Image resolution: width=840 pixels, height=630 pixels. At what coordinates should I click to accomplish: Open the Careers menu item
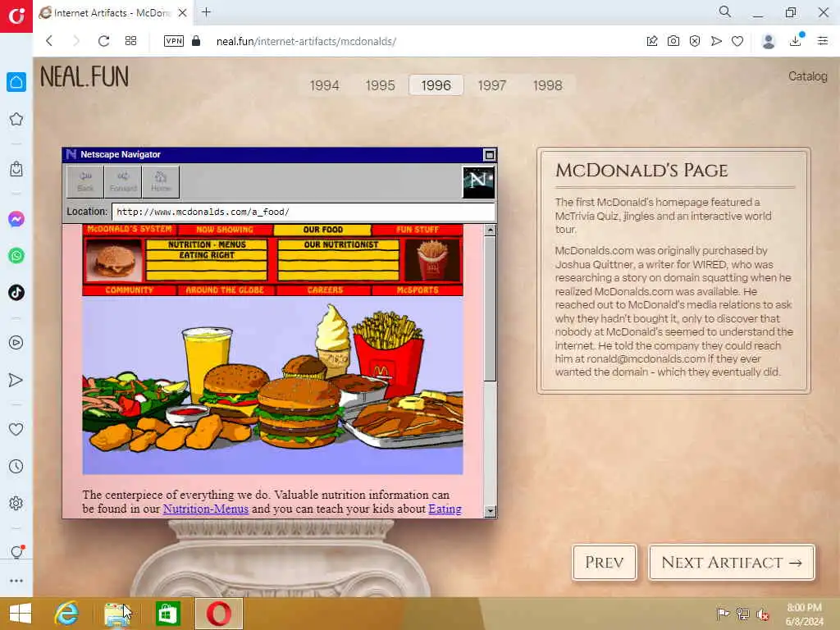tap(325, 290)
